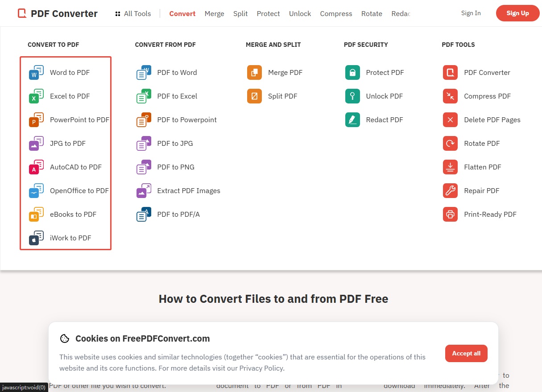Open the Split PDF link text

282,96
